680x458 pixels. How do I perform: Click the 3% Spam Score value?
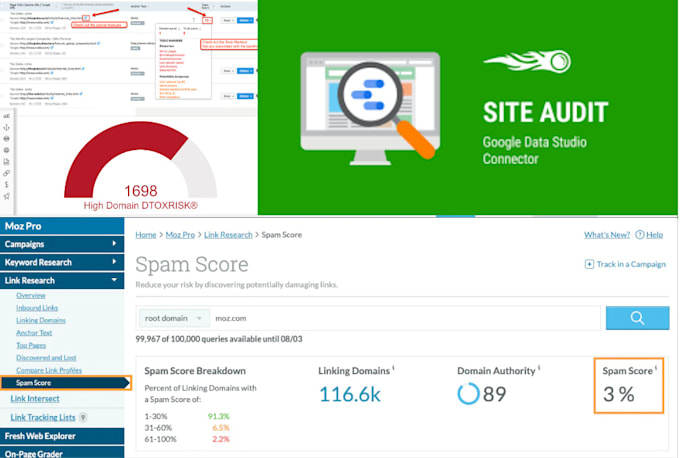tap(619, 394)
